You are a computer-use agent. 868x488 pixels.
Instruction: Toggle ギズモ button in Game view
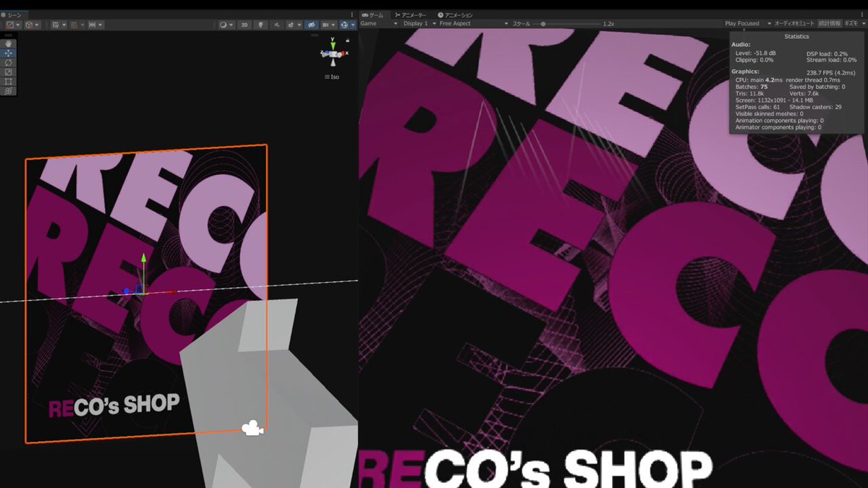coord(851,23)
